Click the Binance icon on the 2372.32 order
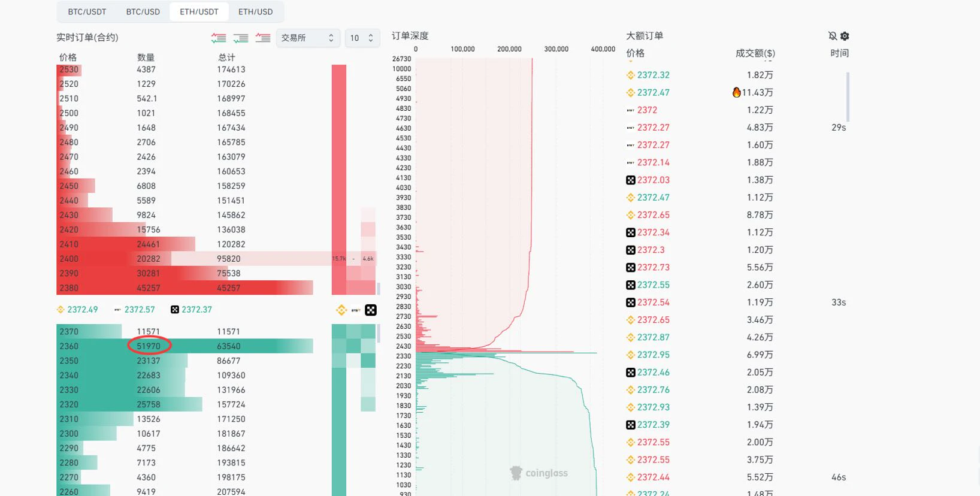980x496 pixels. [x=631, y=75]
